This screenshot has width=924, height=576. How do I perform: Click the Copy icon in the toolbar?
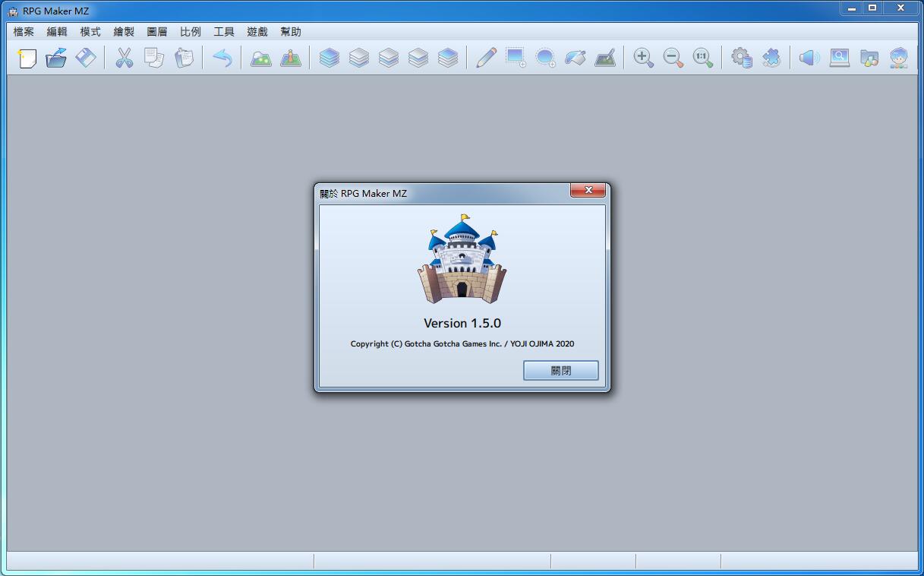(154, 58)
